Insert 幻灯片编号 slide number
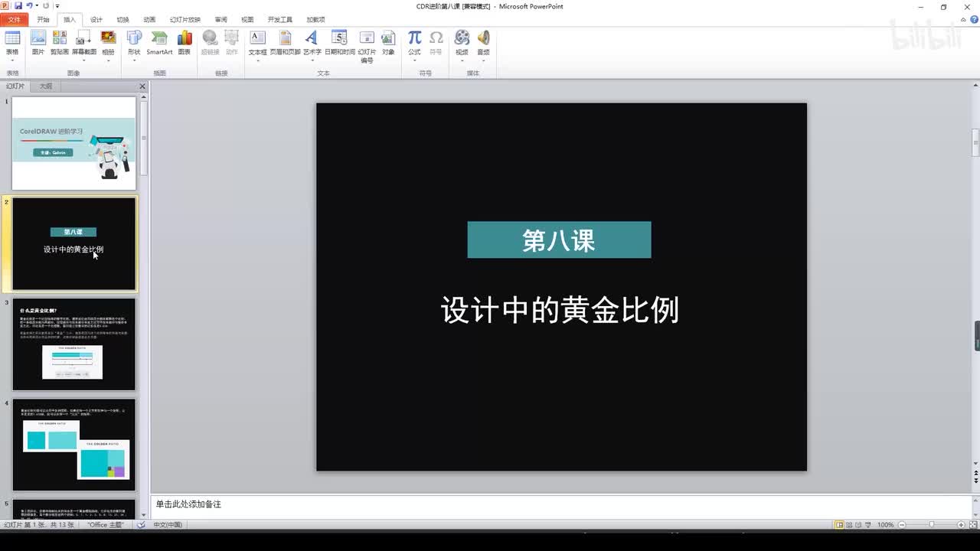The height and width of the screenshot is (551, 980). (x=367, y=47)
